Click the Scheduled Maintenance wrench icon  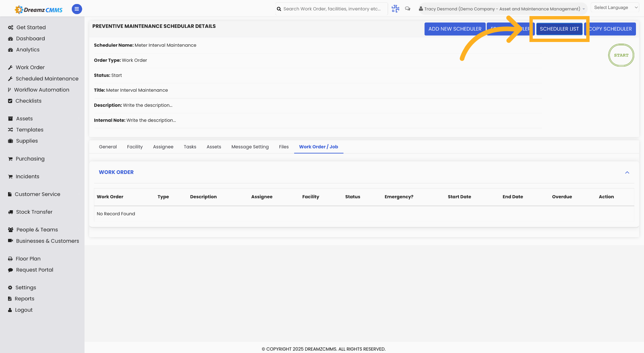pos(10,79)
